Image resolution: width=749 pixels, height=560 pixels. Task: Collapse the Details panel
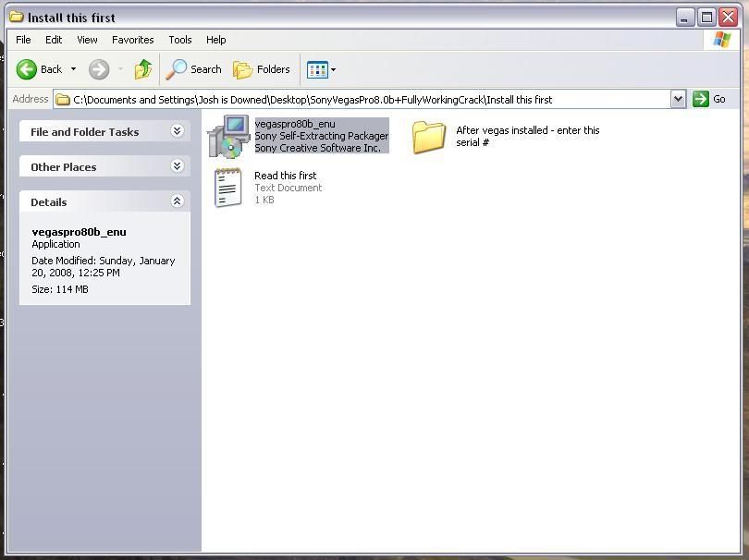click(177, 201)
